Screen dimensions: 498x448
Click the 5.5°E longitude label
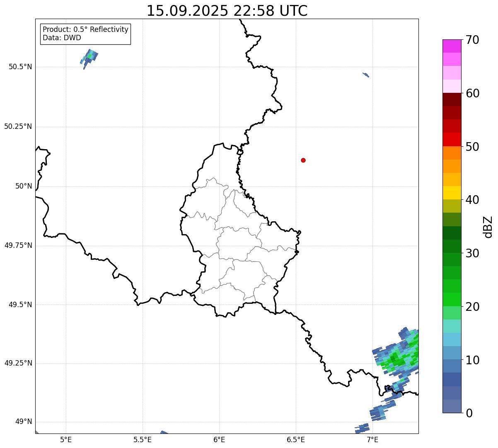point(143,439)
